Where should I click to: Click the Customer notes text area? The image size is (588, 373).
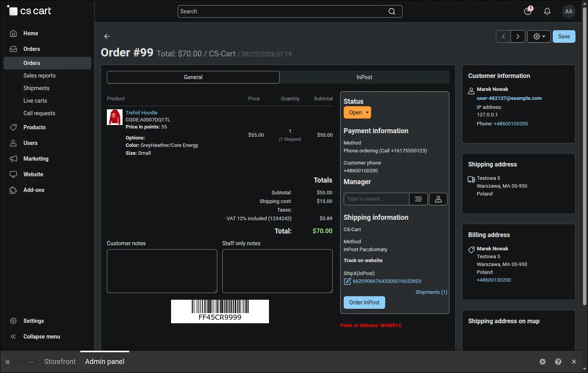[x=162, y=271]
